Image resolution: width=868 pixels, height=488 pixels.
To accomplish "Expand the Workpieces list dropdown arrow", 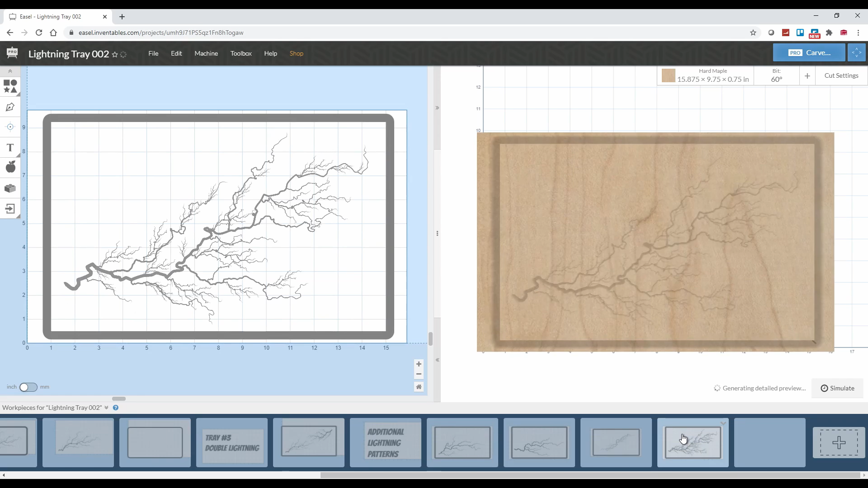I will pos(106,408).
